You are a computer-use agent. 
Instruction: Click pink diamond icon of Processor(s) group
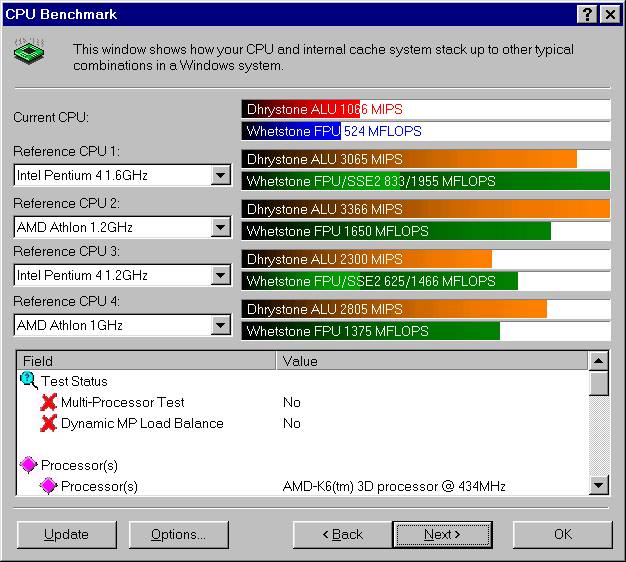(29, 465)
